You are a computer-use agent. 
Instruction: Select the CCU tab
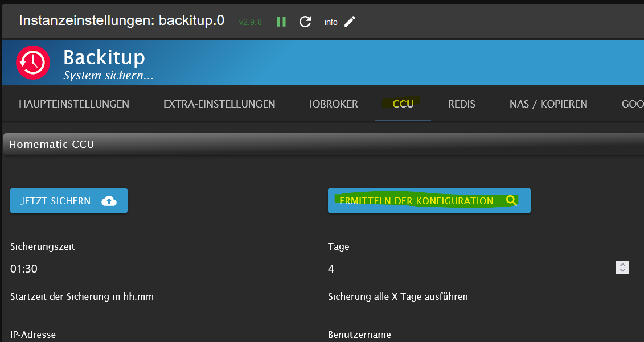403,104
